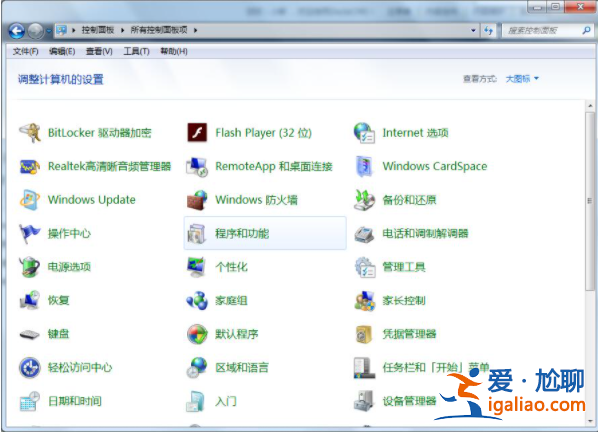The width and height of the screenshot is (598, 432).
Task: Click the Windows 防火墙 brick wall icon
Action: 197,200
